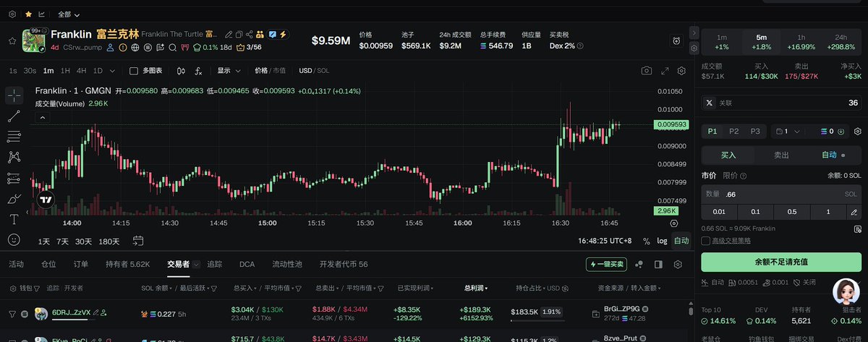
Task: Switch to the 卖出 sell tab
Action: (x=781, y=155)
